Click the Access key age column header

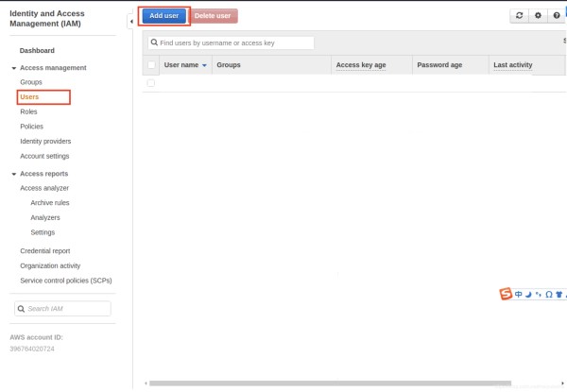[361, 65]
